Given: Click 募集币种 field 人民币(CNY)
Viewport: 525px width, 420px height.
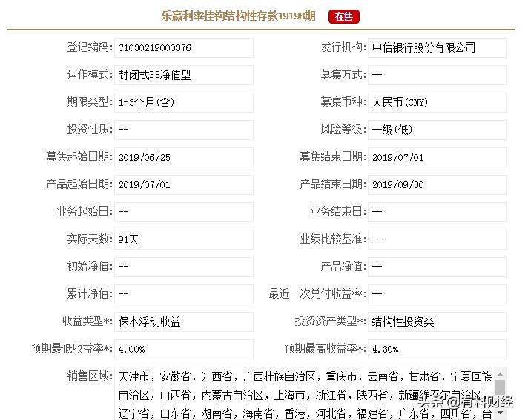Looking at the screenshot, I should pos(437,102).
